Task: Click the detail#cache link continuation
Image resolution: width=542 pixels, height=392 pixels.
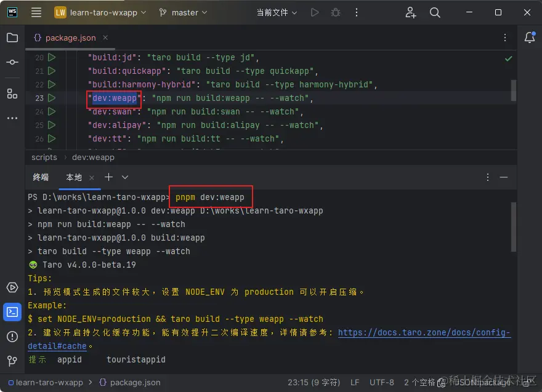Action: pos(57,346)
